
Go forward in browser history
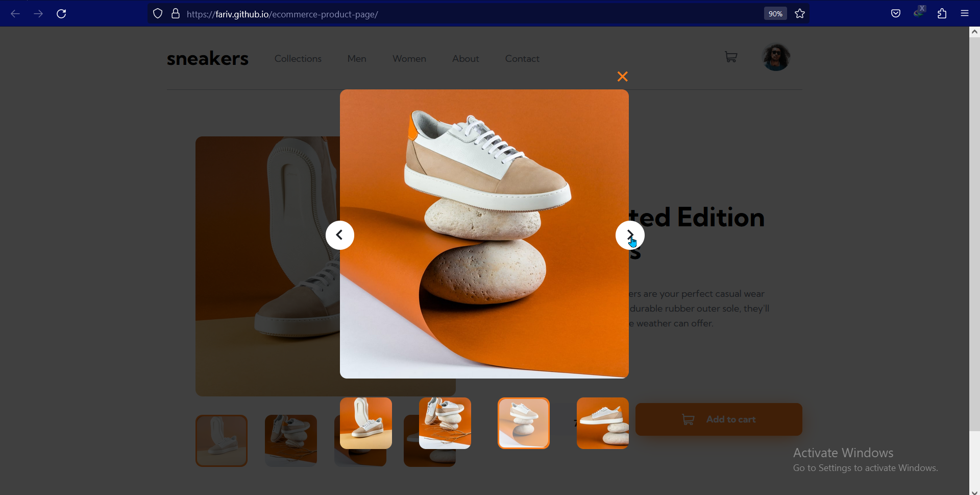point(38,14)
